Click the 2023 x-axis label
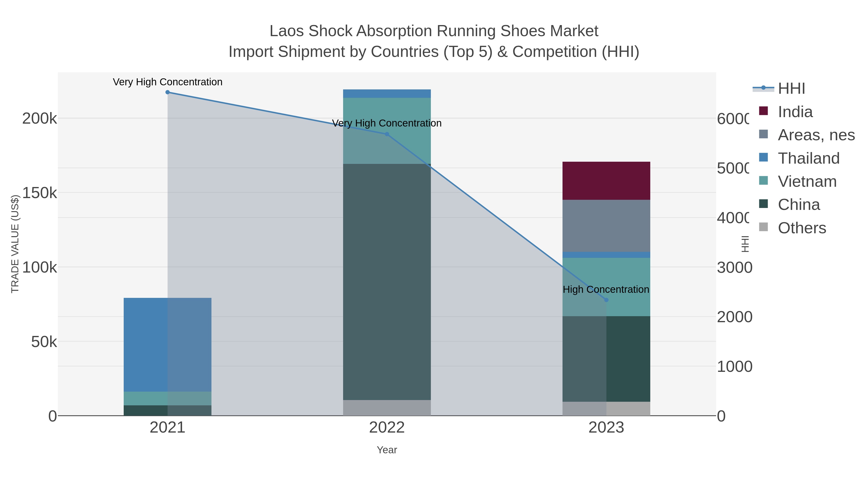This screenshot has height=488, width=868. click(606, 428)
